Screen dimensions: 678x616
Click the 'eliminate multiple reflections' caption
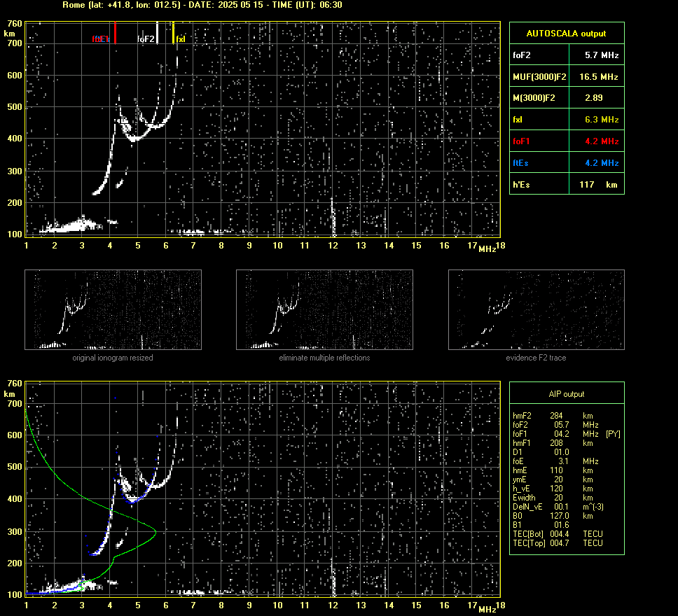324,358
